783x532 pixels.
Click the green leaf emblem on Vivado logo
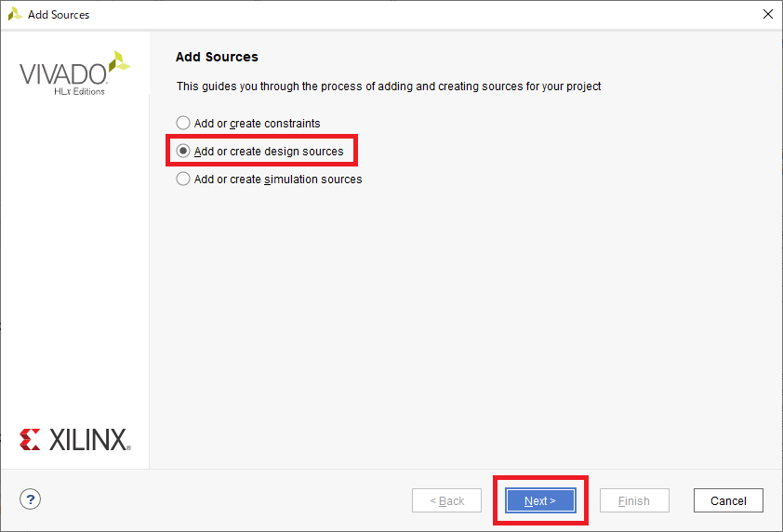coord(119,62)
